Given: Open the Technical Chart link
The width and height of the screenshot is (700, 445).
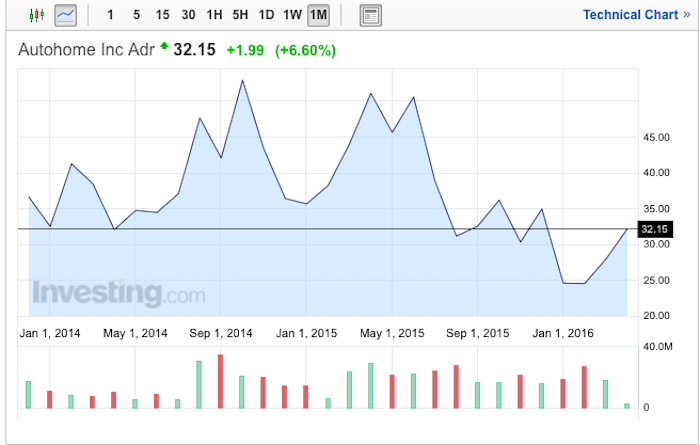Looking at the screenshot, I should tap(630, 15).
